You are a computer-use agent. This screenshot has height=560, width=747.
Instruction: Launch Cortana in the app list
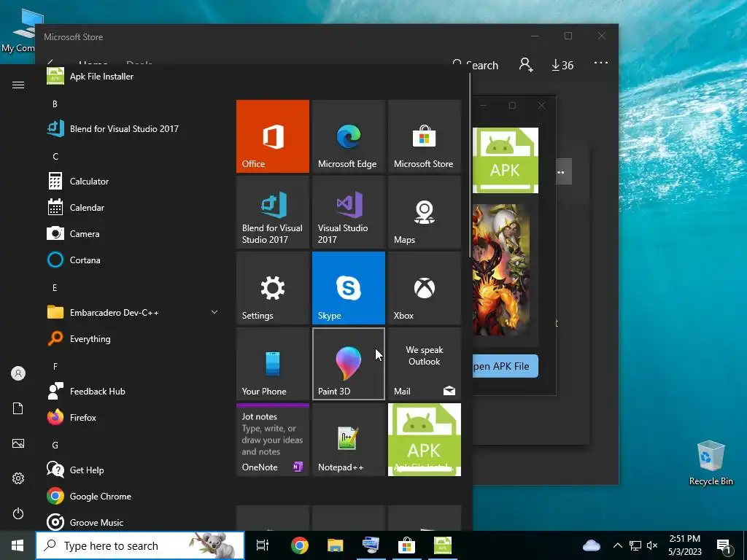(x=135, y=260)
